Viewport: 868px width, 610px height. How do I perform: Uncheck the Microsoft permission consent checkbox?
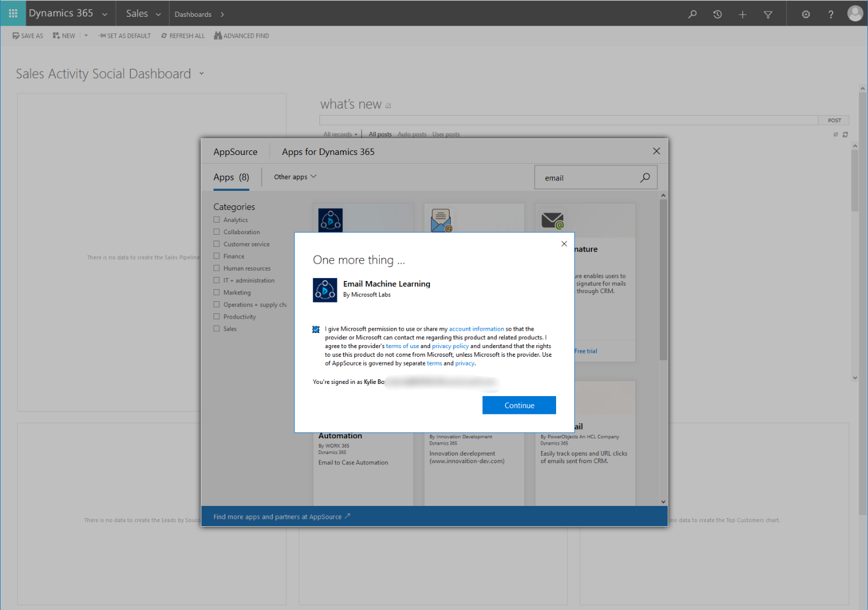point(316,330)
